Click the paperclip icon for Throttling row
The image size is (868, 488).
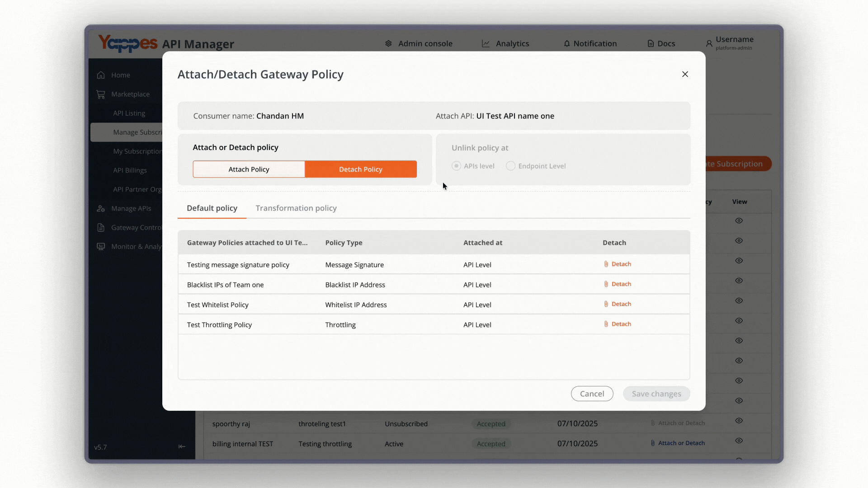click(x=606, y=324)
